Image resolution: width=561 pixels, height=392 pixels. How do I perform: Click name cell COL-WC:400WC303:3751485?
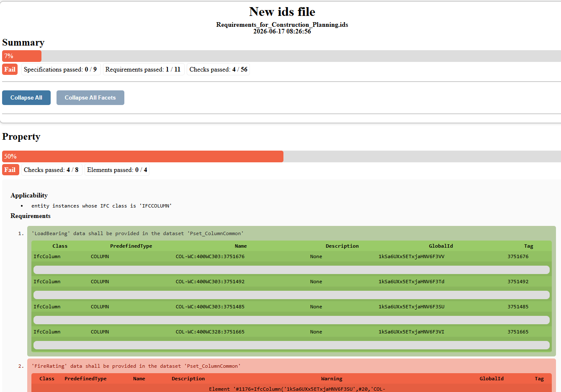(x=210, y=307)
